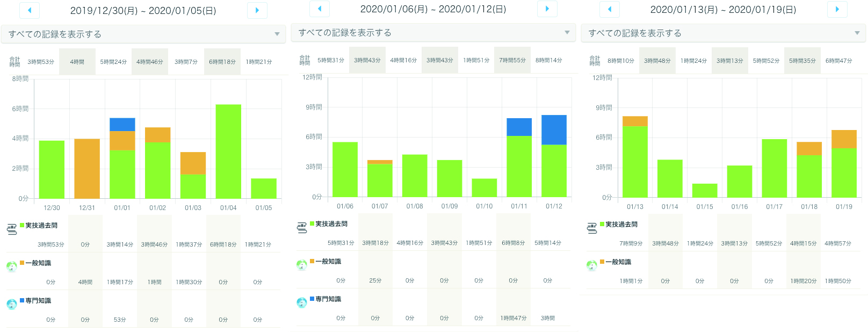The height and width of the screenshot is (332, 868).
Task: Go to next week in 2019/12/30 panel
Action: pos(257,10)
